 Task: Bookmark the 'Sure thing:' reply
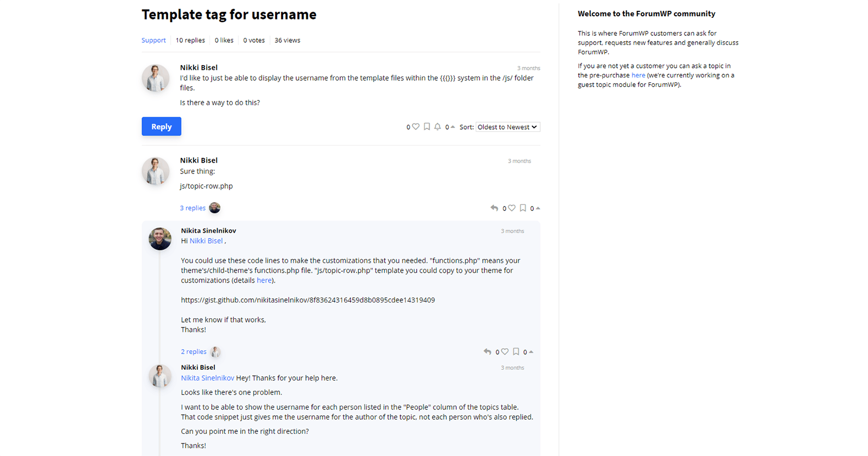tap(523, 208)
